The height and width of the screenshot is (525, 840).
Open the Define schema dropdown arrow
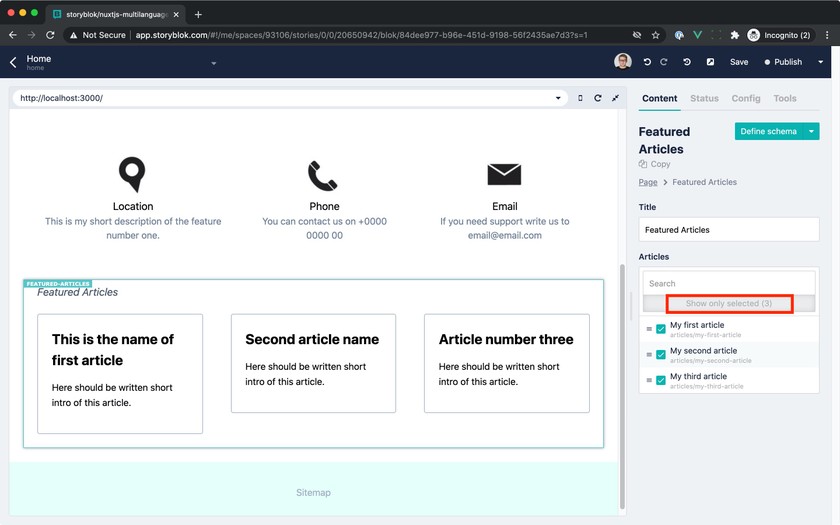point(812,131)
